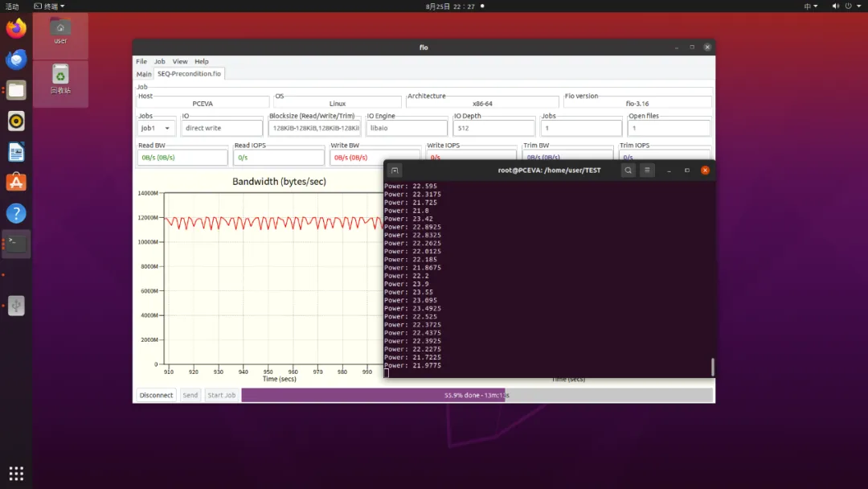Select the Terminal icon in the dock
Viewport: 868px width, 489px height.
tap(16, 244)
